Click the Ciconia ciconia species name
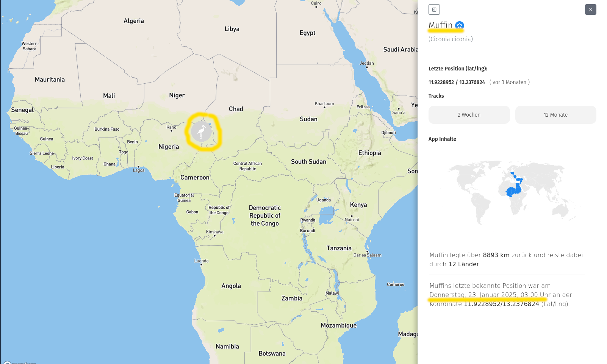Viewport: 607px width, 364px height. tap(451, 39)
